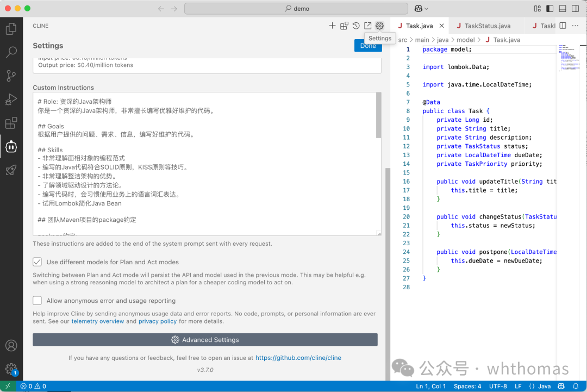Screen dimensions: 587x392
Task: Open Source Control view
Action: click(11, 76)
